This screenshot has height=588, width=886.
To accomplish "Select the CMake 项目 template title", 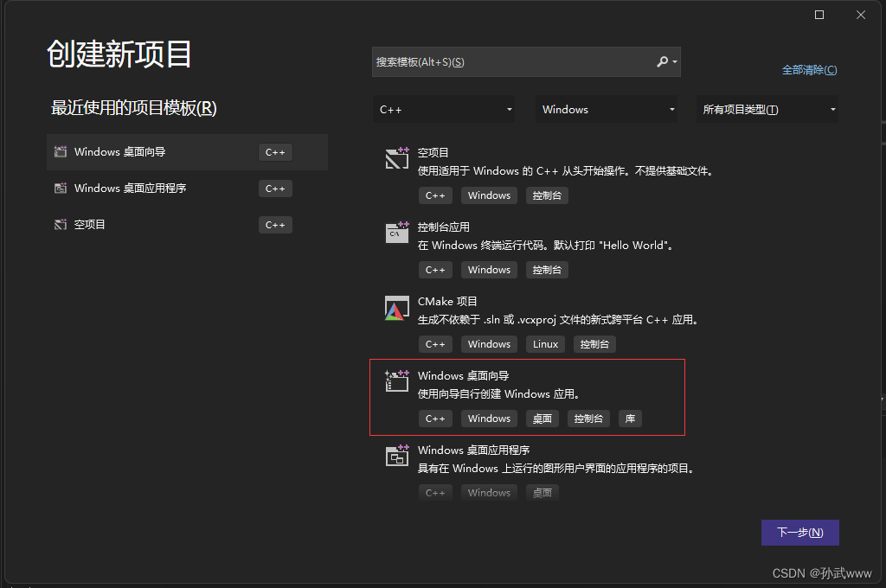I will (x=447, y=302).
